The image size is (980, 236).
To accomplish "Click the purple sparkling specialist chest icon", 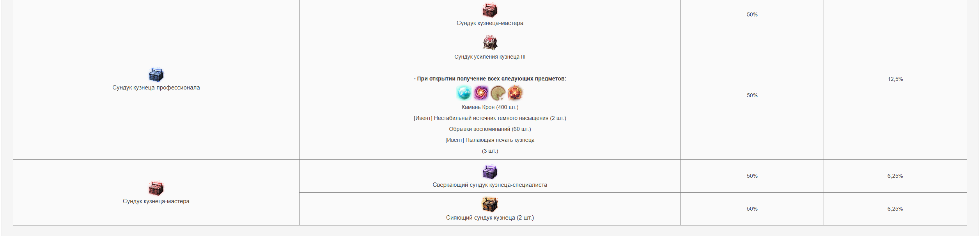I will 490,172.
